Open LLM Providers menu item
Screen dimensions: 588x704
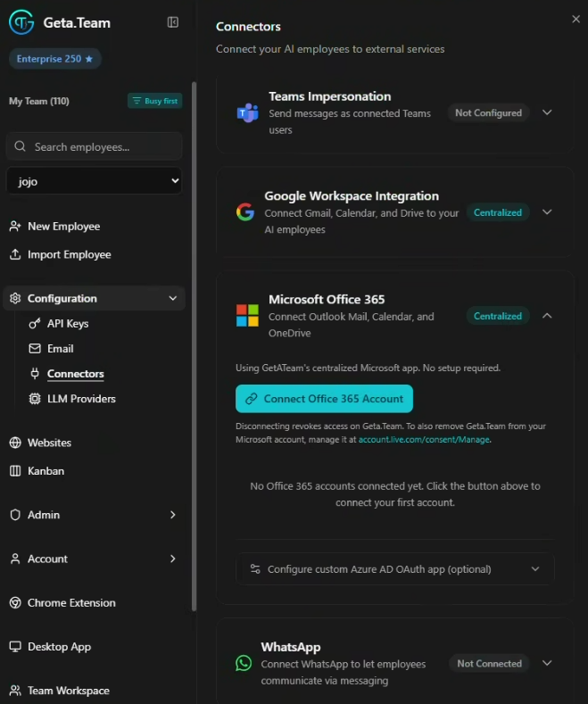coord(81,399)
